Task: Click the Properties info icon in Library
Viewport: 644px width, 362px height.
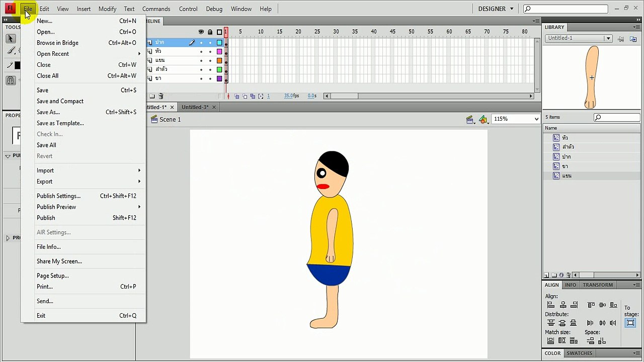Action: coord(561,275)
